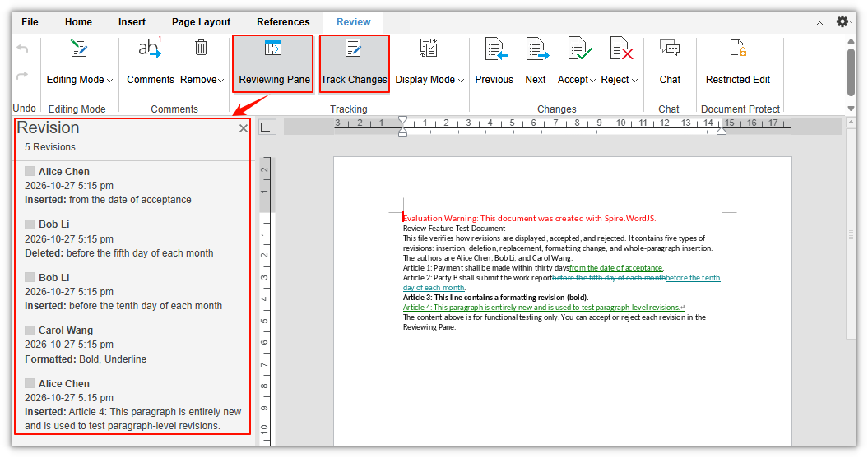Close the Revision pane
This screenshot has height=458, width=868.
243,128
